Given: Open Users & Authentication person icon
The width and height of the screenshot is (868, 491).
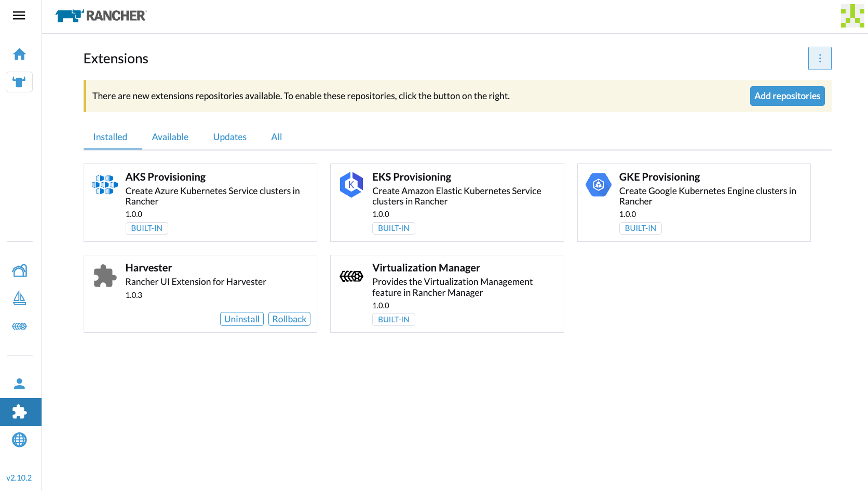Looking at the screenshot, I should [19, 384].
